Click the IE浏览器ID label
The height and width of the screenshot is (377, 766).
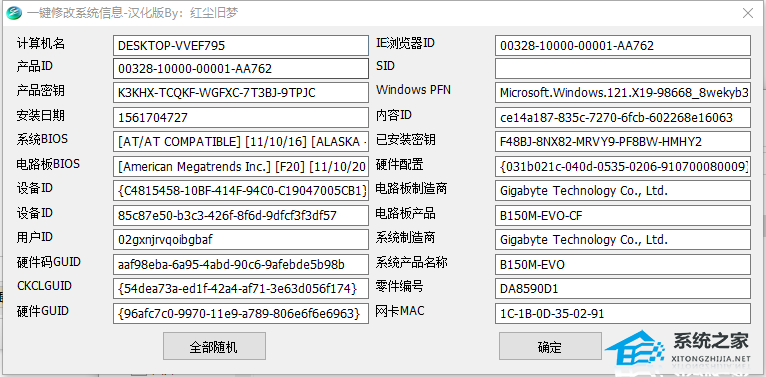pyautogui.click(x=405, y=43)
